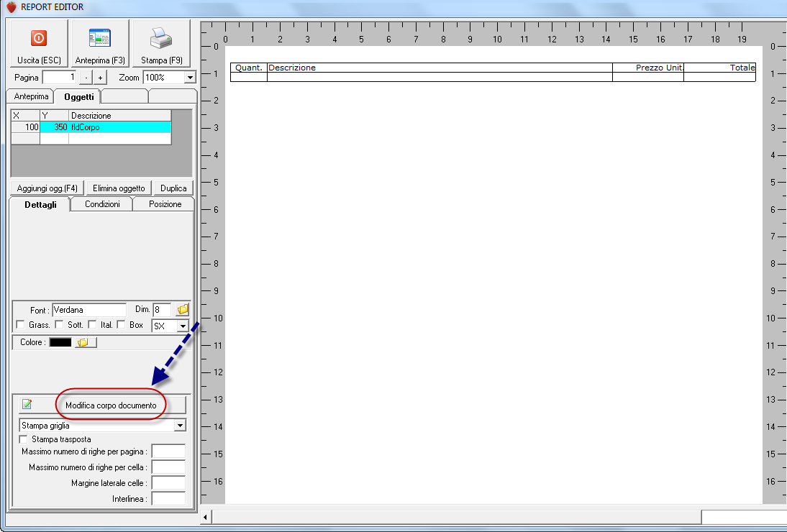This screenshot has height=532, width=787.
Task: Click the Descrizione column header in object list
Action: coord(120,115)
